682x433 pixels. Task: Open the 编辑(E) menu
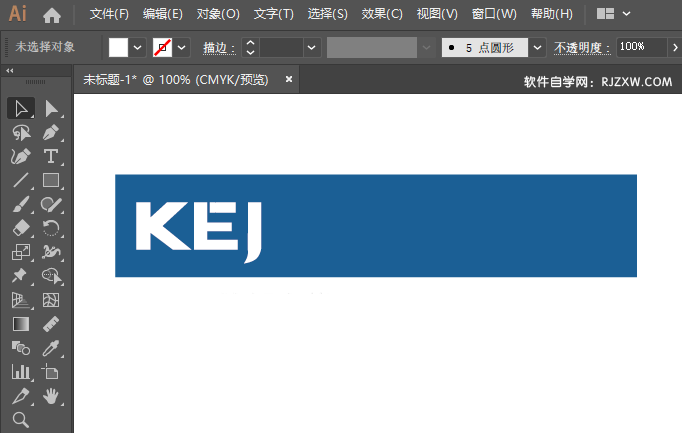tap(163, 14)
